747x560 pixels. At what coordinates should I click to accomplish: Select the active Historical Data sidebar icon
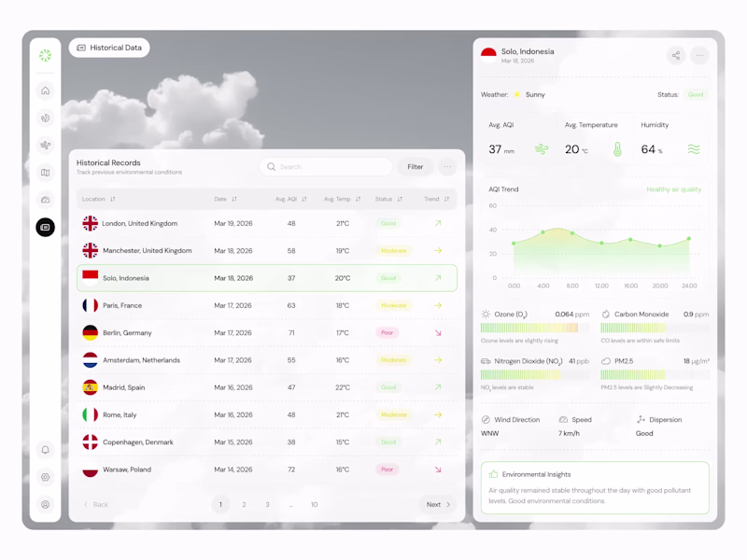45,227
